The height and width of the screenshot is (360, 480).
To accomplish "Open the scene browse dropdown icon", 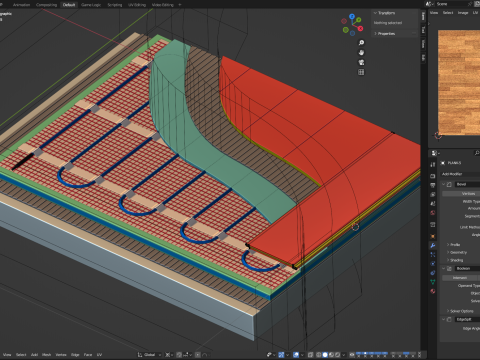I will point(429,4).
